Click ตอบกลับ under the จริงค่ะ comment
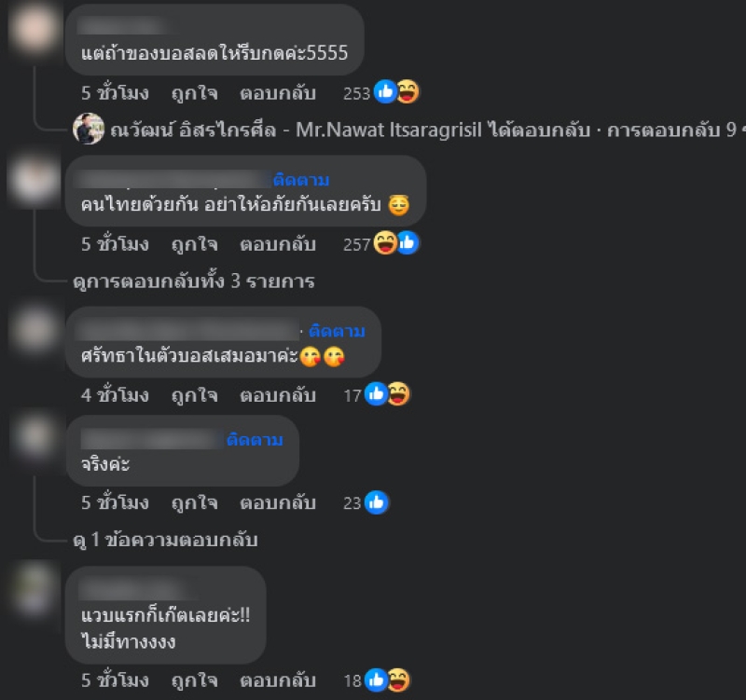The width and height of the screenshot is (746, 700). pos(278,503)
